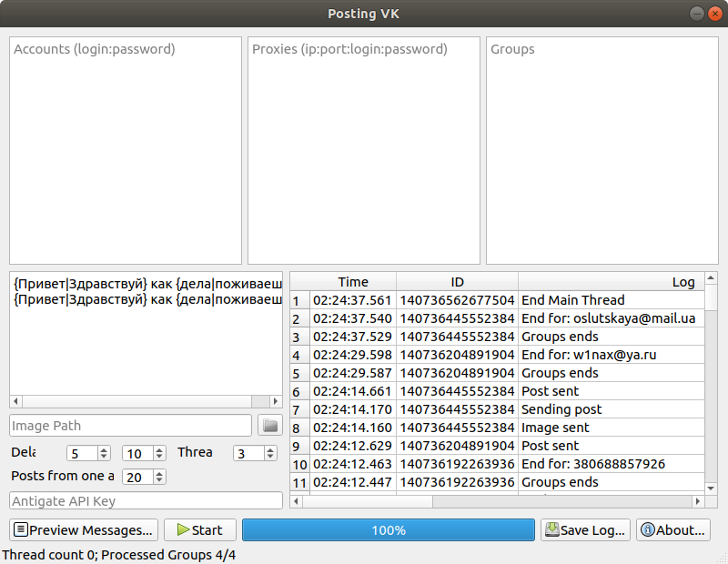728x564 pixels.
Task: Decrease posts from one account value 20
Action: click(159, 480)
